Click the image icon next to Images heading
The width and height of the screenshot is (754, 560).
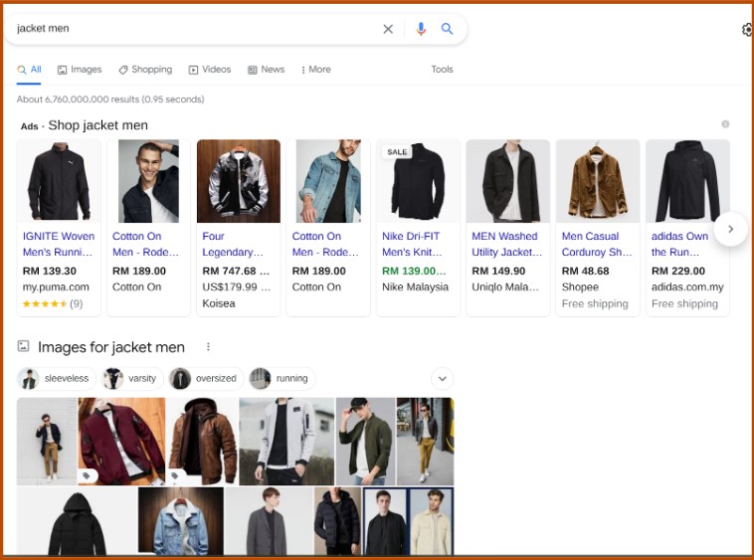click(23, 345)
